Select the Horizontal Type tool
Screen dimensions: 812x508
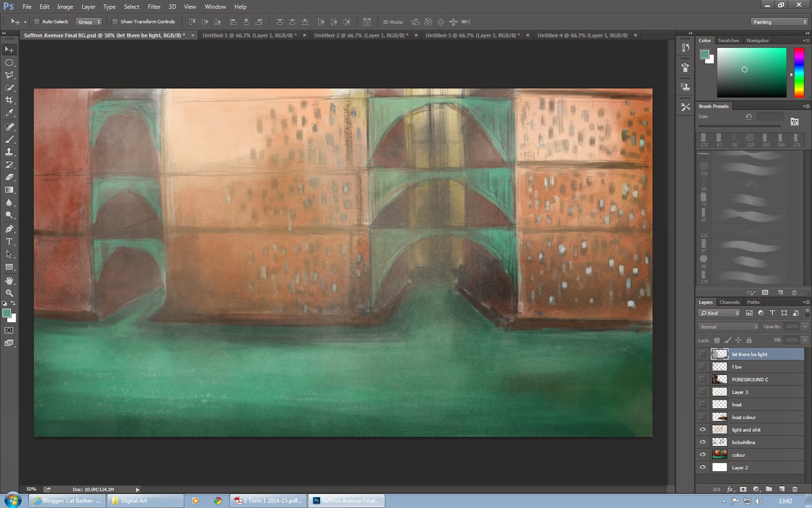[9, 241]
